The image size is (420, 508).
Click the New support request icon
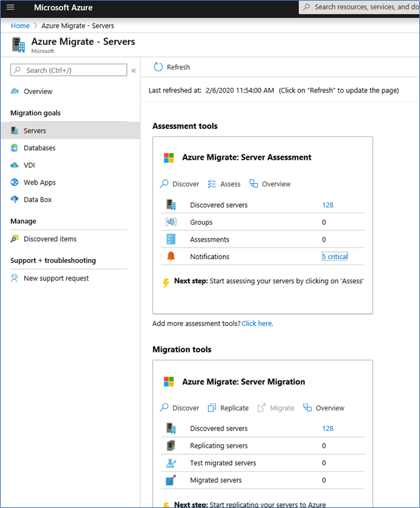point(15,278)
